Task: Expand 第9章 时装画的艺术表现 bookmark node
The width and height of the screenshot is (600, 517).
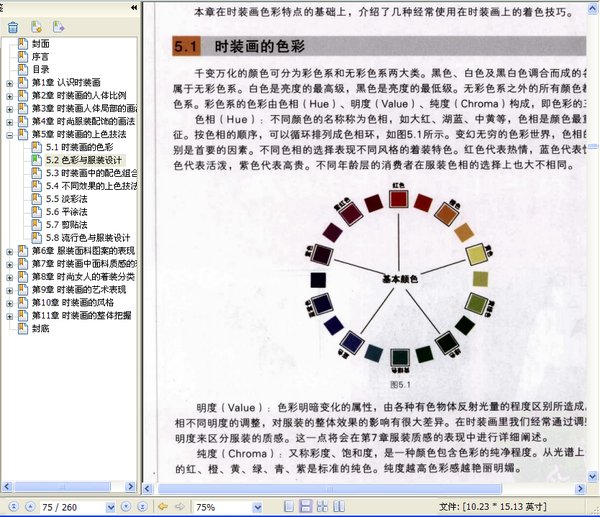Action: tap(10, 290)
